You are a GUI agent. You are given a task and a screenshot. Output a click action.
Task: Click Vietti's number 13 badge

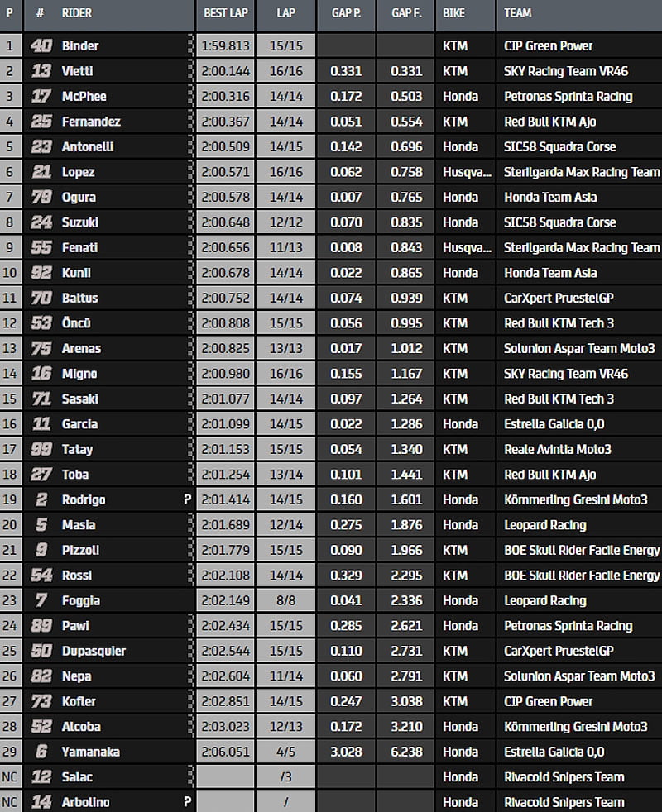click(41, 71)
